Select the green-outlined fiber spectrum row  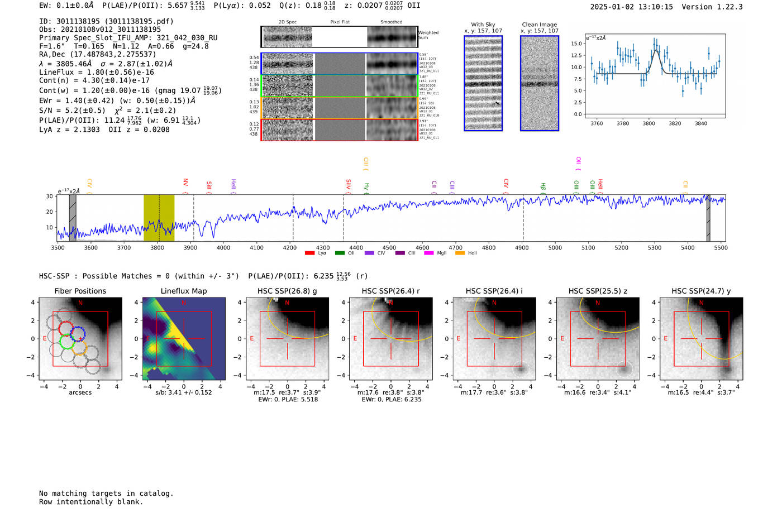pyautogui.click(x=340, y=86)
